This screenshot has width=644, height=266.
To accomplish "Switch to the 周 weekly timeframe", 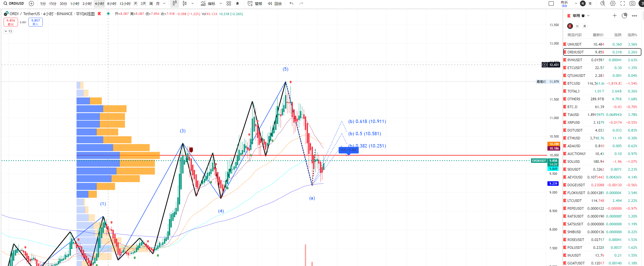I will 151,3.
